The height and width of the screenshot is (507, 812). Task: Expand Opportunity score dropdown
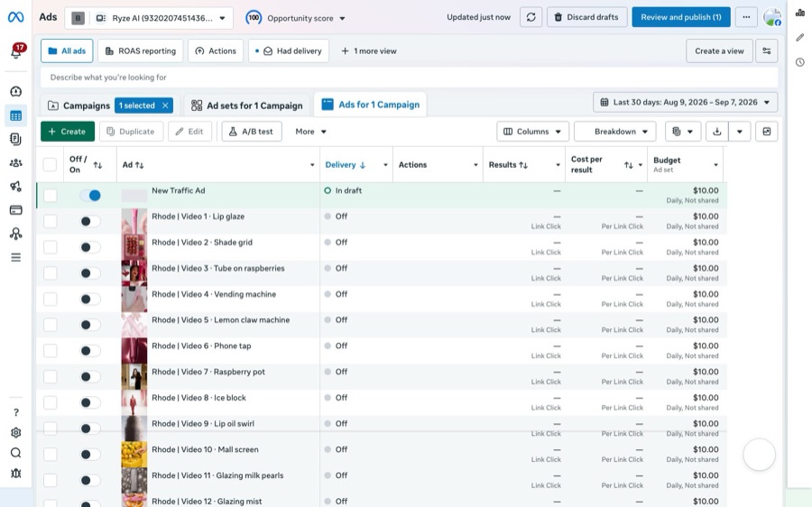tap(295, 18)
